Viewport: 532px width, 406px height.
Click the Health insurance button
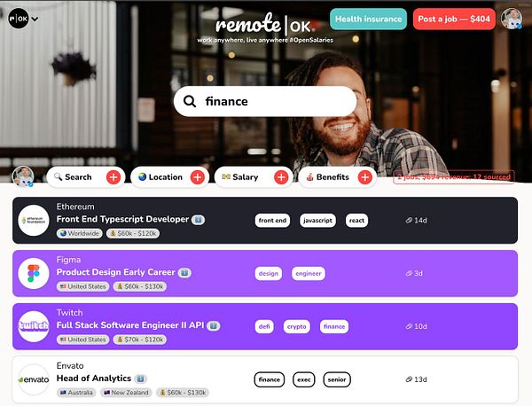click(368, 19)
